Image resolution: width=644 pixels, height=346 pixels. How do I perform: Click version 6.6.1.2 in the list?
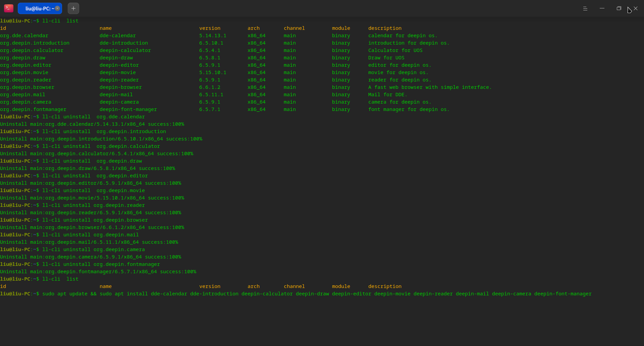coord(210,87)
